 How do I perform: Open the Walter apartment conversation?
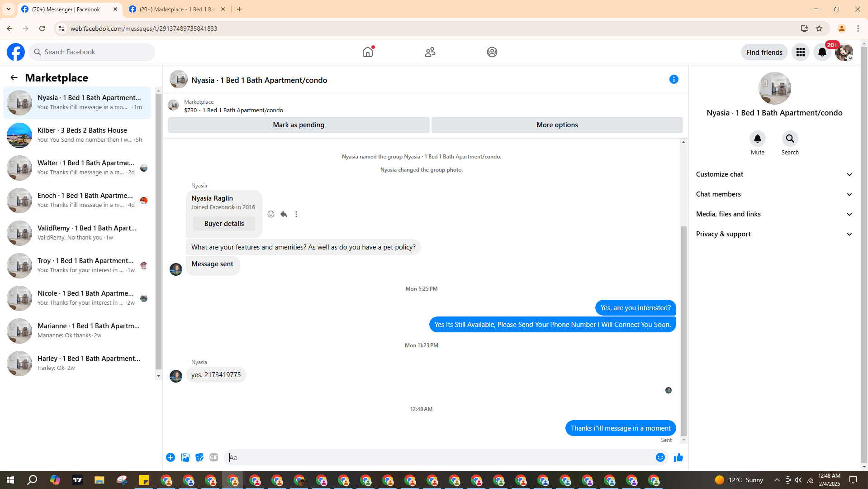click(x=77, y=168)
